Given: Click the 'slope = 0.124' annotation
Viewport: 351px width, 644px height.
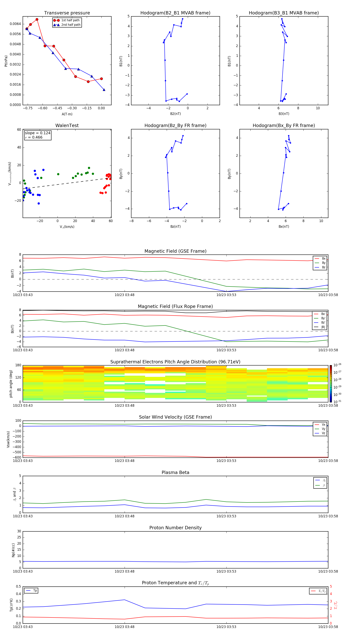Looking at the screenshot, I should pyautogui.click(x=37, y=133).
